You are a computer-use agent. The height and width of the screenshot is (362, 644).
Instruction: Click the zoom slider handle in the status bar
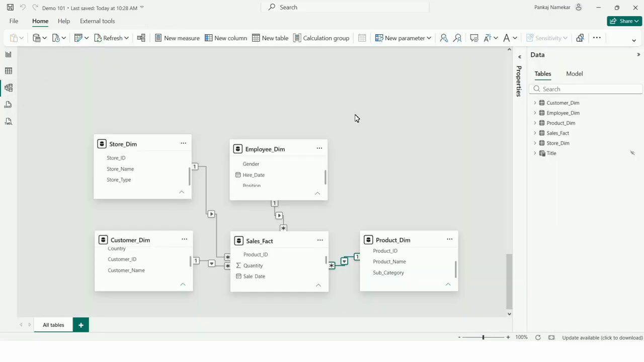pos(483,337)
